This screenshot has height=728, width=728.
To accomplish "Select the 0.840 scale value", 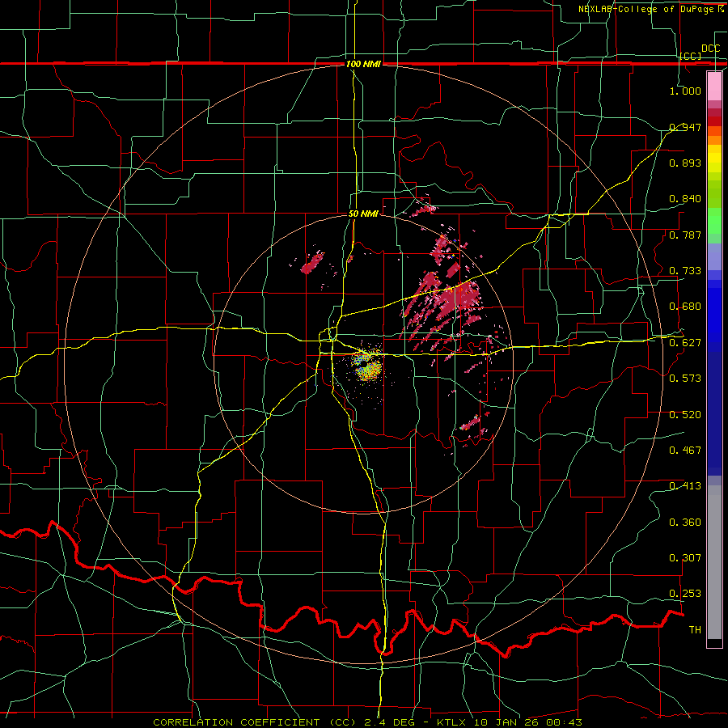I will coord(685,199).
